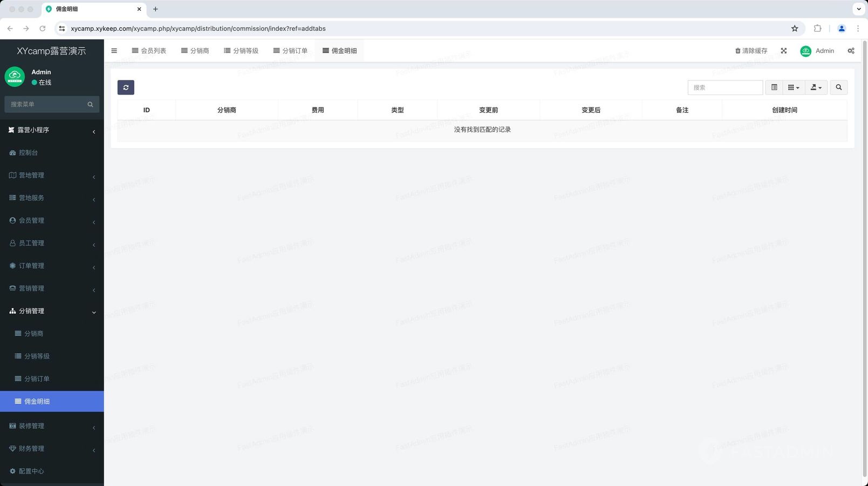Open the Admin user profile menu
The height and width of the screenshot is (486, 868).
(x=817, y=51)
